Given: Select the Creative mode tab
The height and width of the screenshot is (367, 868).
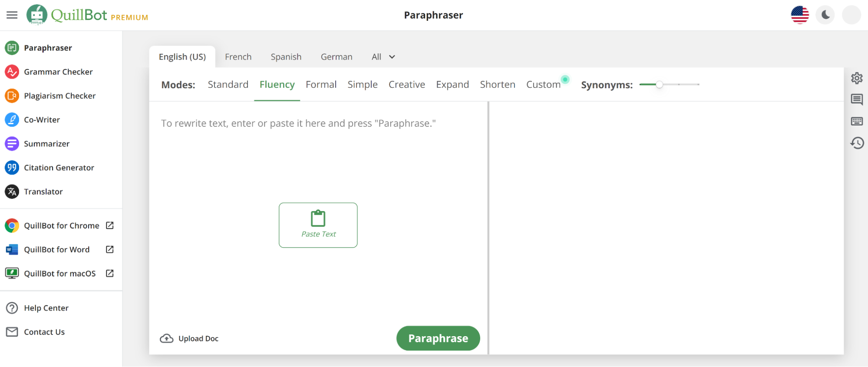Looking at the screenshot, I should 406,85.
